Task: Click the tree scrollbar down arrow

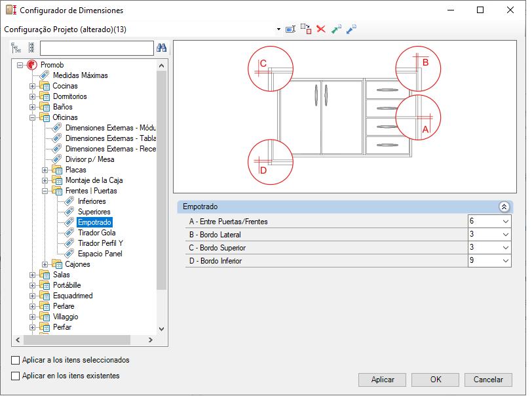Action: pos(161,328)
